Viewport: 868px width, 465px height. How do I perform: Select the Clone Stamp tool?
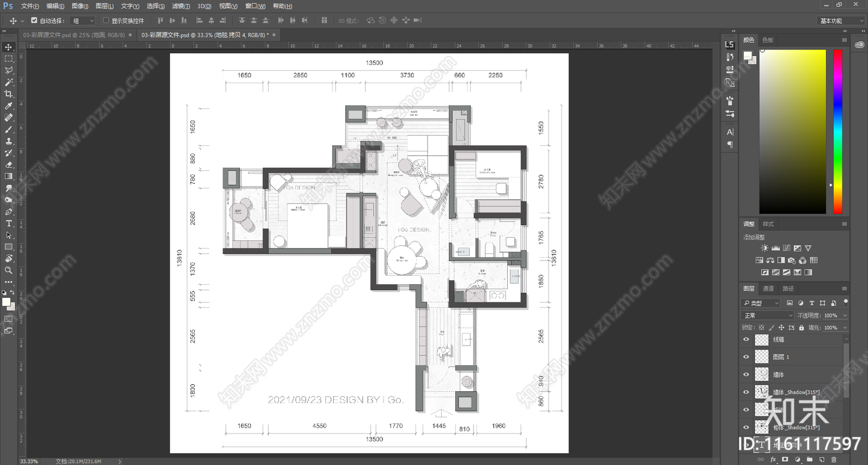point(9,141)
